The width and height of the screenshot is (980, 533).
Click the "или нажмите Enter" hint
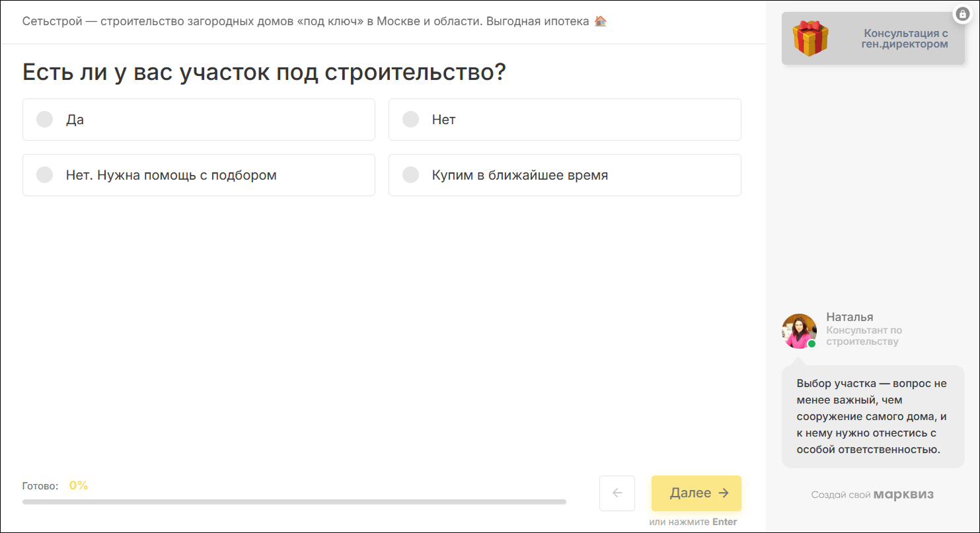click(x=693, y=522)
